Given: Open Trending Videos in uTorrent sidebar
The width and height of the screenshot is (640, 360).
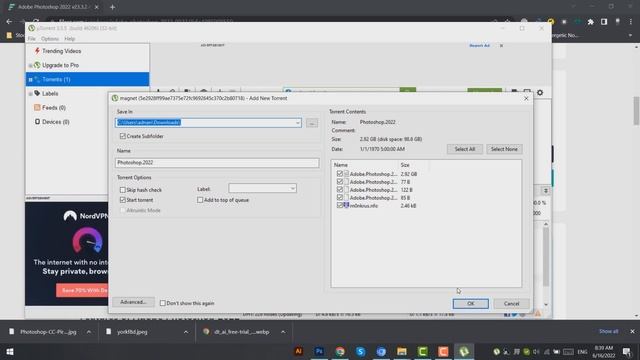Looking at the screenshot, I should [x=61, y=51].
